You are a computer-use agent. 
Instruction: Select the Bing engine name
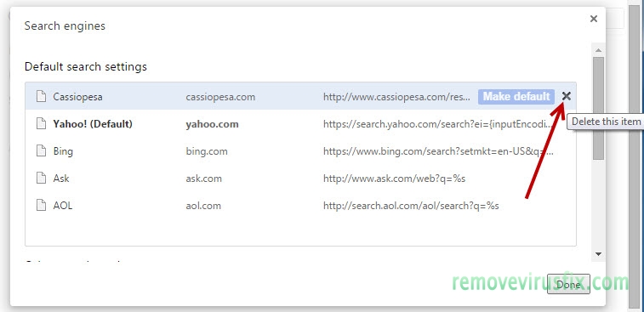click(63, 151)
